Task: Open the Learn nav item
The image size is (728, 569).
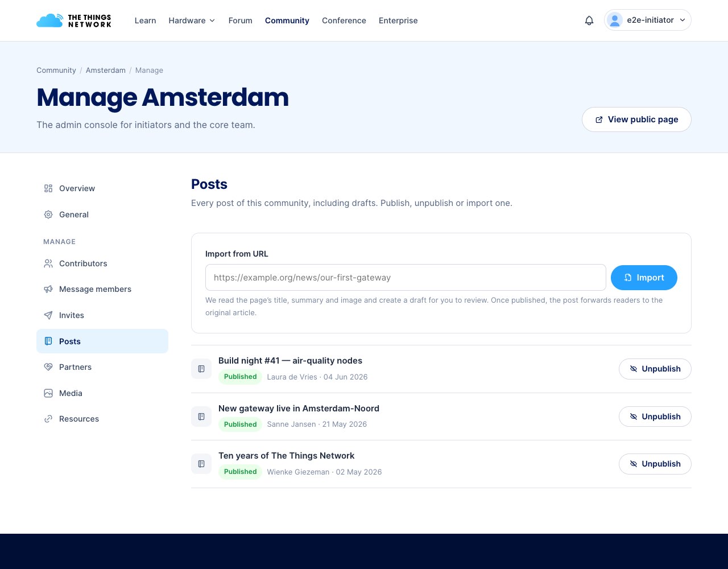Action: point(146,20)
